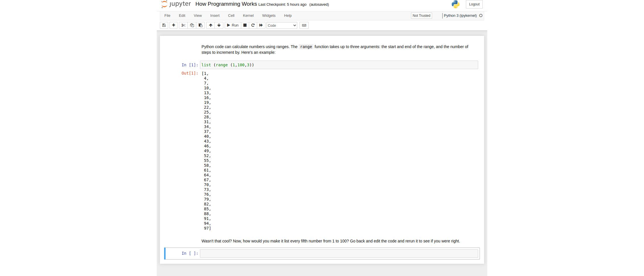Screen dimensions: 644x276
Task: Insert a cell below with the plus icon
Action: (174, 25)
